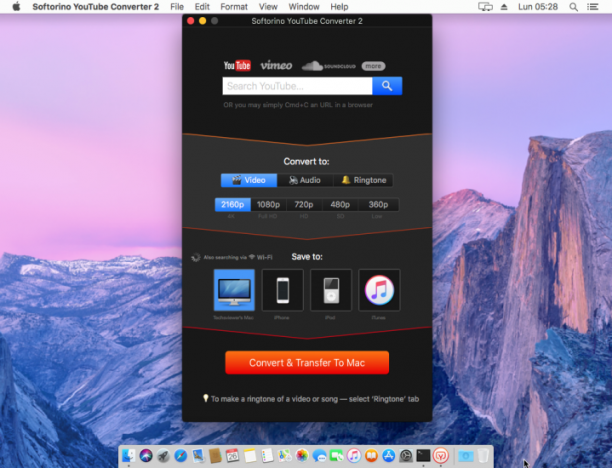The width and height of the screenshot is (612, 468).
Task: Open Finder from the Dock
Action: (x=128, y=455)
